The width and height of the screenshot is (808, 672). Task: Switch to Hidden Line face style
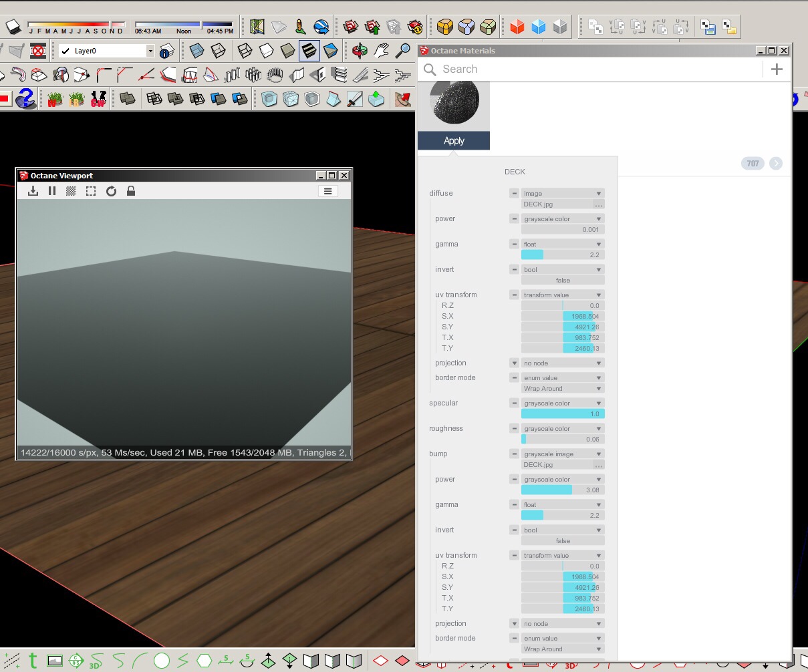[x=267, y=51]
